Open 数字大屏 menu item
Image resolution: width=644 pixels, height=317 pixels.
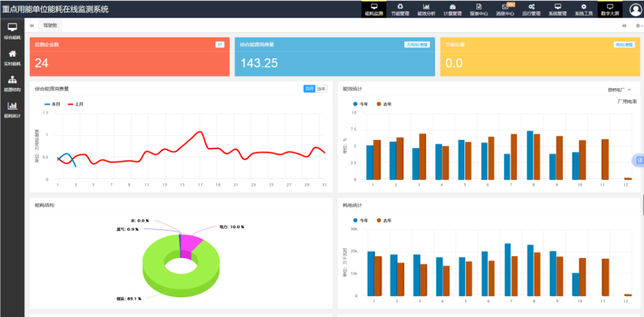(610, 10)
